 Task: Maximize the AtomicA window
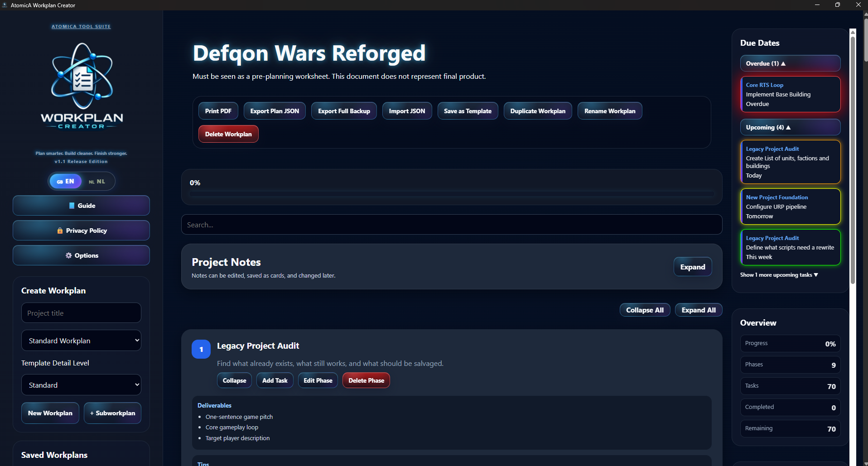pos(838,5)
